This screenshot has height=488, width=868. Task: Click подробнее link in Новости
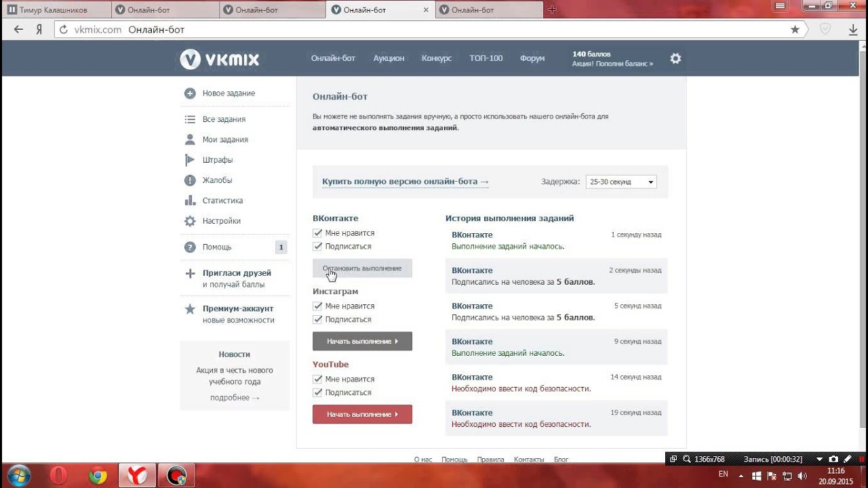[x=235, y=398]
